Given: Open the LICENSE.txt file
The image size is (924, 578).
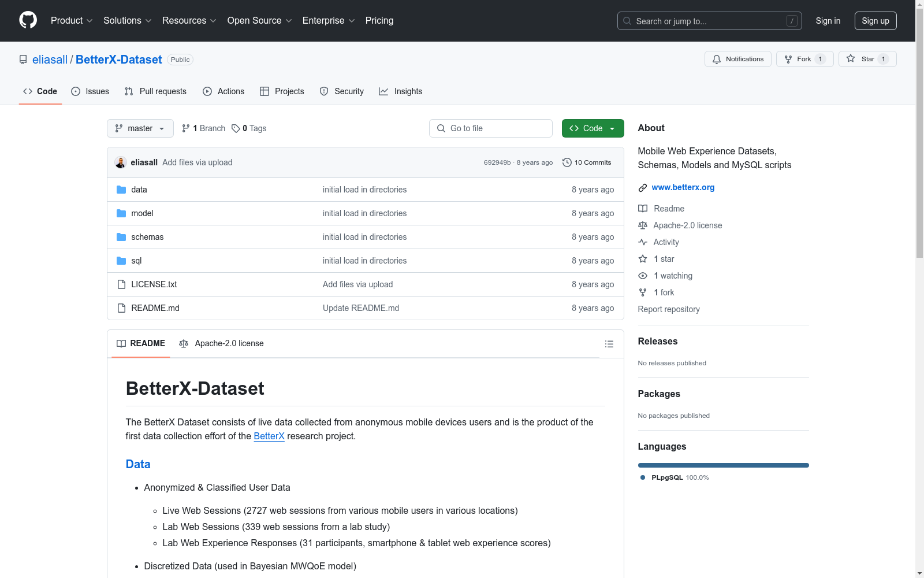Looking at the screenshot, I should click(x=154, y=284).
